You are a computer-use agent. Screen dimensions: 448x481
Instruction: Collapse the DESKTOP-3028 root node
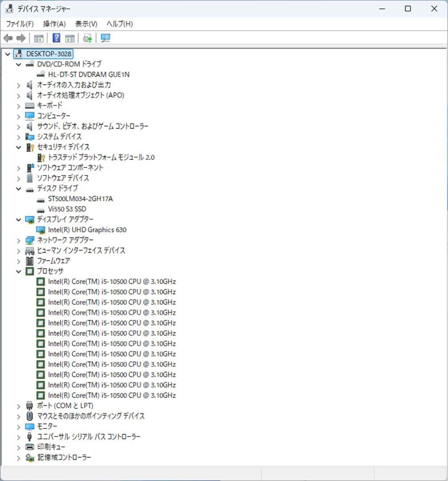tap(8, 54)
